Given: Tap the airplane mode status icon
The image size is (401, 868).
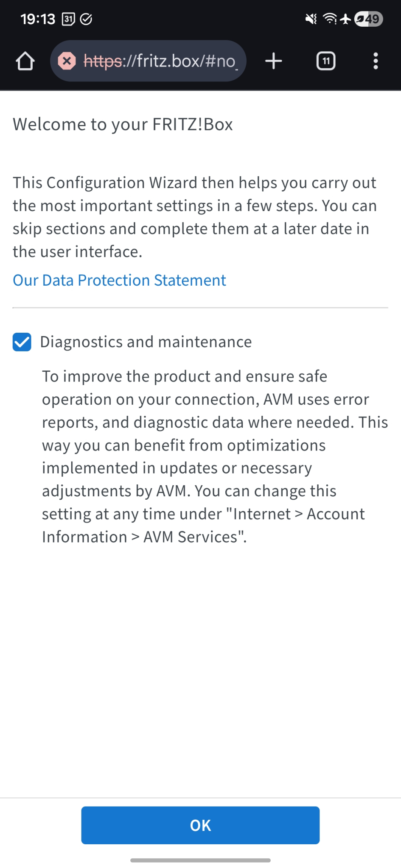Looking at the screenshot, I should (x=346, y=19).
